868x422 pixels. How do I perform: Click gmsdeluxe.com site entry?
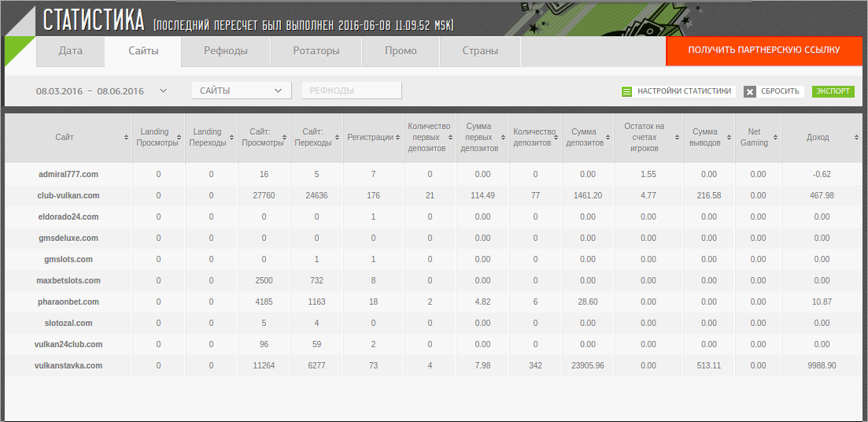tap(68, 238)
